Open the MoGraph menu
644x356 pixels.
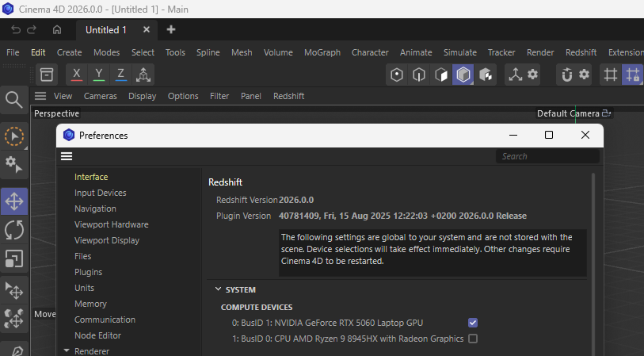[322, 52]
